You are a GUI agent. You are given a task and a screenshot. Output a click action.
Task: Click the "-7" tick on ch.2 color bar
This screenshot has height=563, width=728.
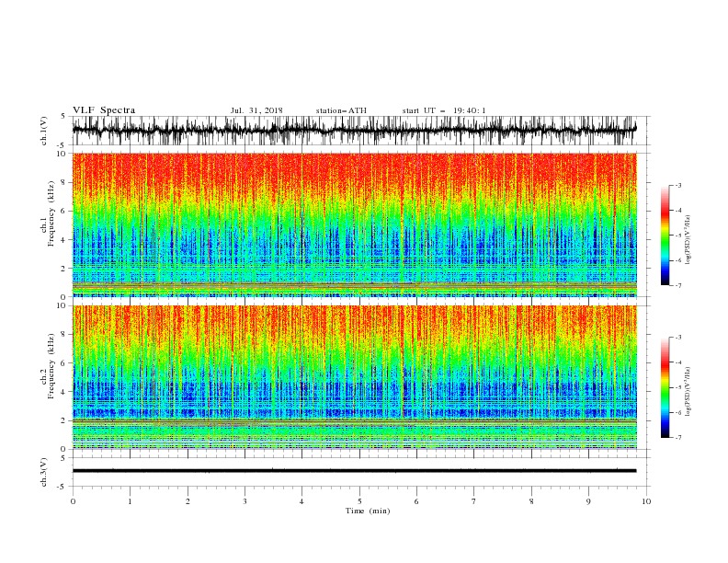click(x=677, y=437)
